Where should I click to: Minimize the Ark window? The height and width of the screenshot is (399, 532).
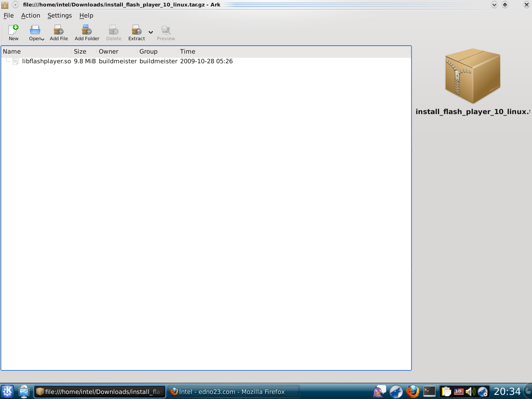point(494,5)
